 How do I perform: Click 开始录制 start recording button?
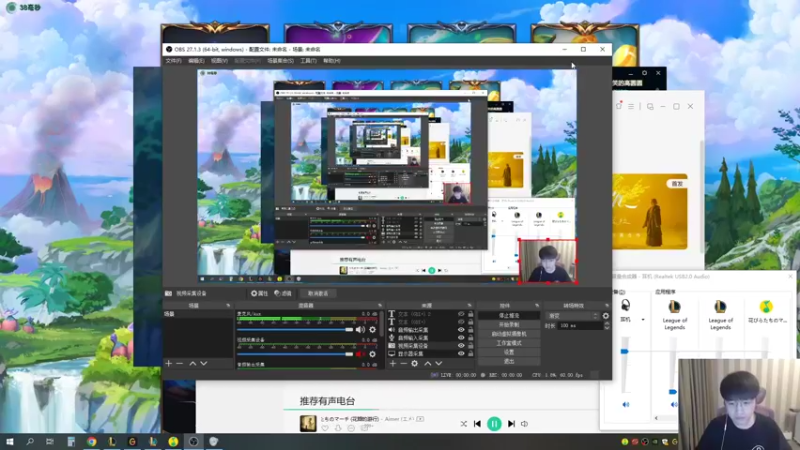coord(509,324)
